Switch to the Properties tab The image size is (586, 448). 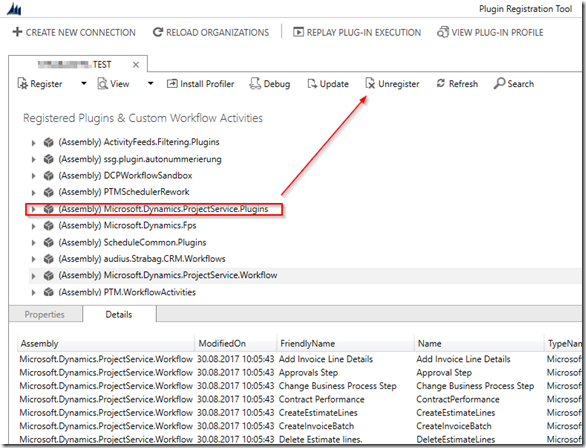point(45,314)
